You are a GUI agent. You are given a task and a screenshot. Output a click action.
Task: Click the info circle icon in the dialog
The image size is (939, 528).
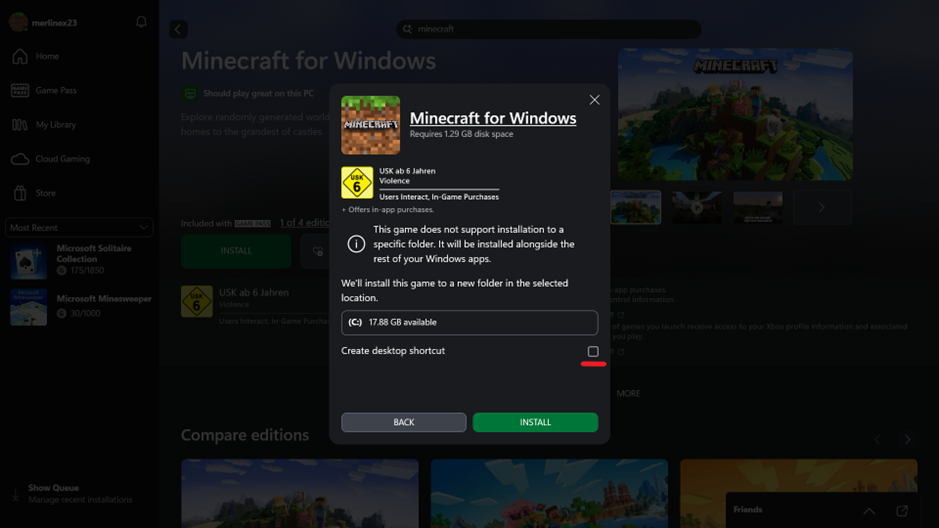tap(356, 244)
